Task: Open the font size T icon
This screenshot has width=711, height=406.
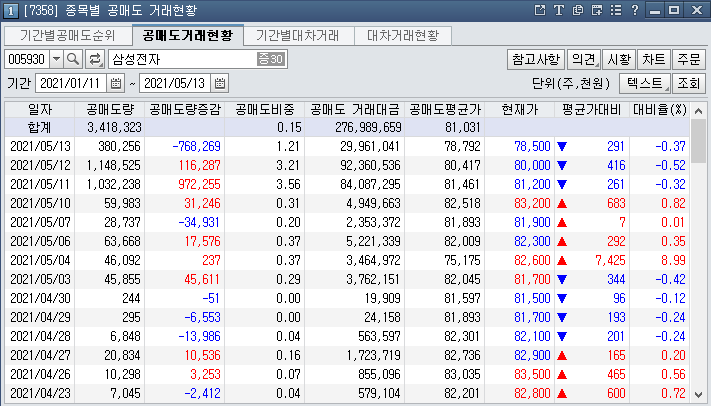Action: point(559,10)
